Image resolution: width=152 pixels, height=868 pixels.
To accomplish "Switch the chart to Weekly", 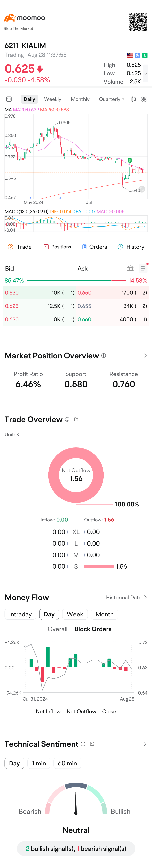I will pos(52,99).
